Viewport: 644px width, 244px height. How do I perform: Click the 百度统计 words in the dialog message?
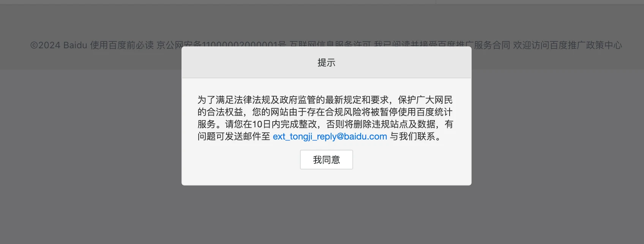click(434, 112)
